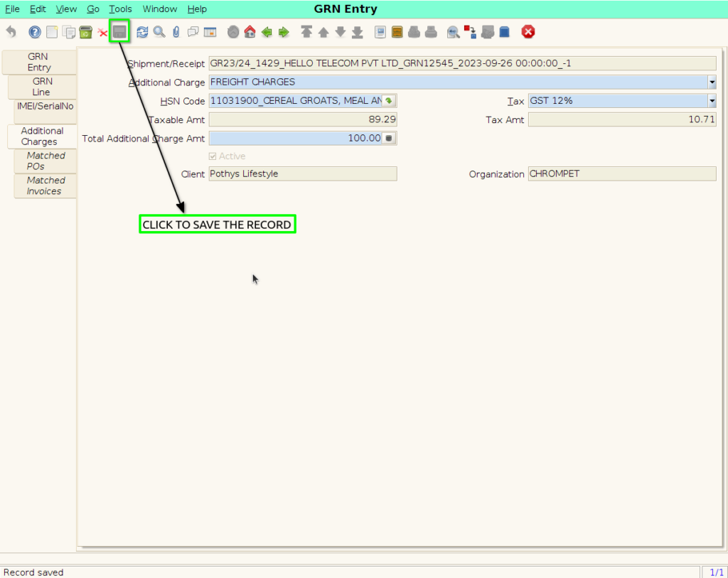728x578 pixels.
Task: Switch to the GRN Line tab
Action: click(x=42, y=86)
